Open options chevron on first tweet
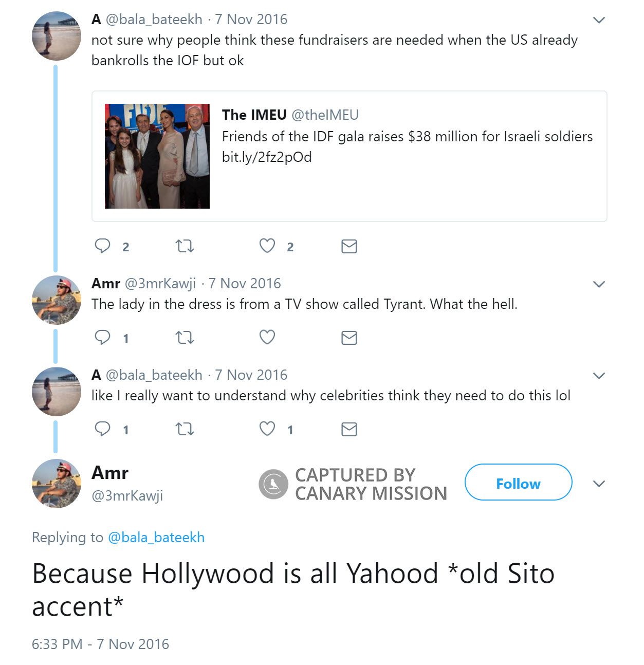Image resolution: width=644 pixels, height=665 pixels. pyautogui.click(x=599, y=21)
